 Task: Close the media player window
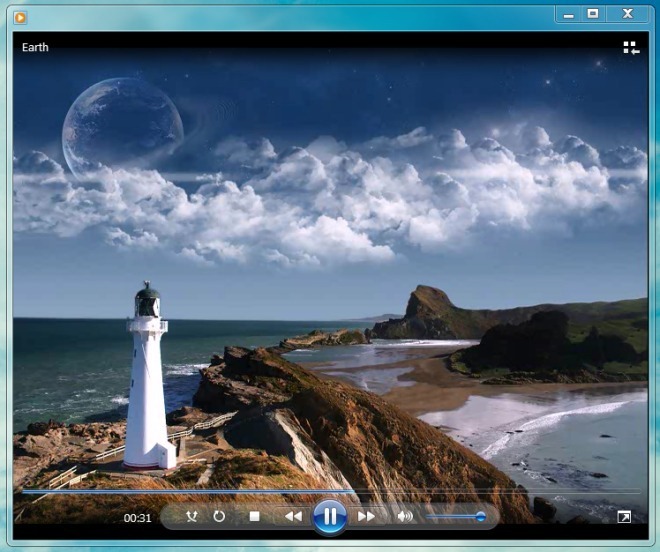click(x=628, y=14)
